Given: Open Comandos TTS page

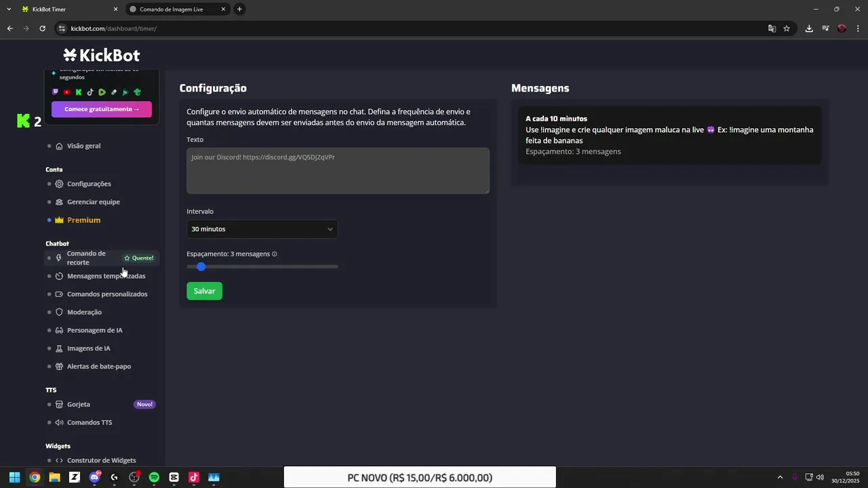Looking at the screenshot, I should [90, 422].
